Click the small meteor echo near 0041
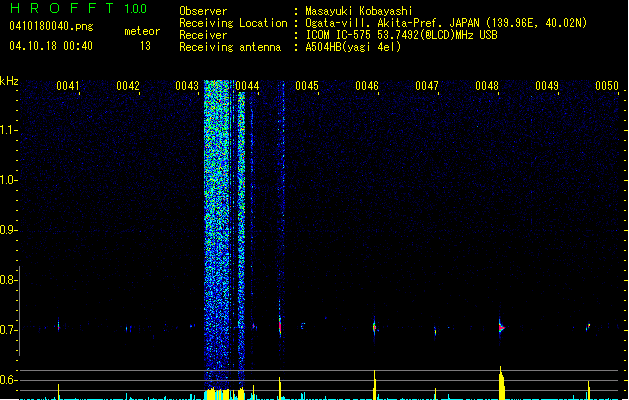This screenshot has height=400, width=629. coord(59,325)
